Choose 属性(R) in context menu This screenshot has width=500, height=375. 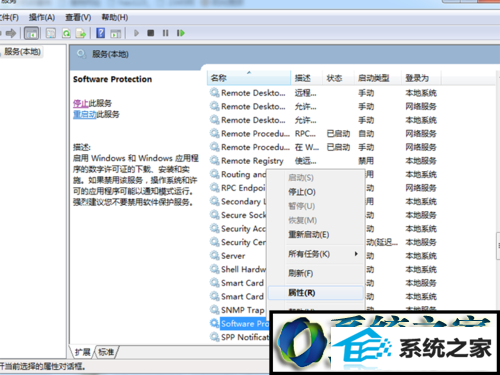(x=315, y=293)
